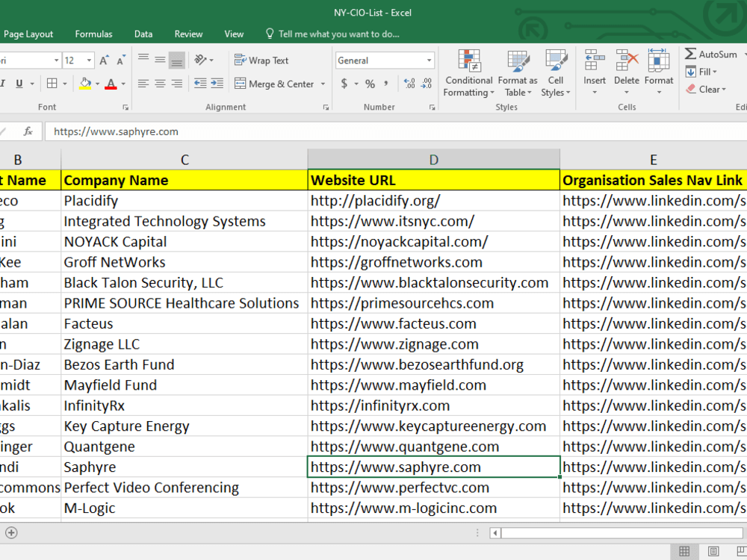
Task: Decrease font size with the smaller A icon
Action: tap(120, 60)
